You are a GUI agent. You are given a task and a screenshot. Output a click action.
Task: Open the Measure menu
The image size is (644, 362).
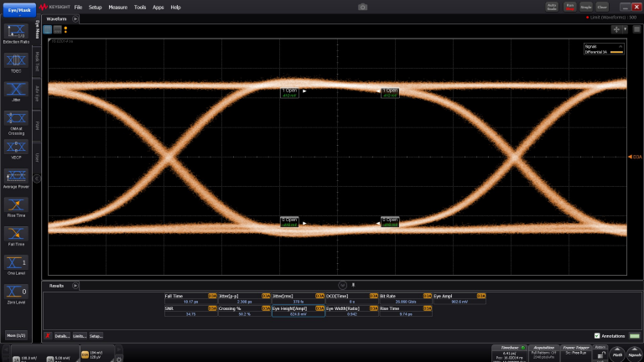tap(117, 7)
